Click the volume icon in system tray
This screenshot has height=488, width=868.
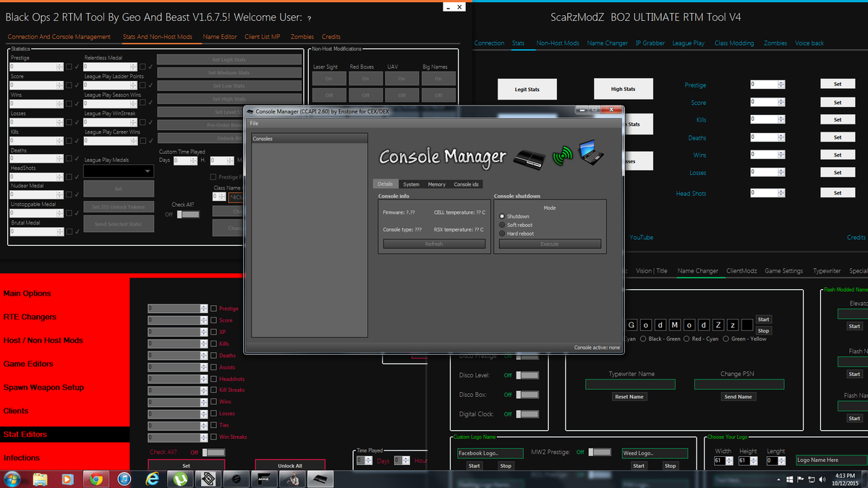[822, 479]
